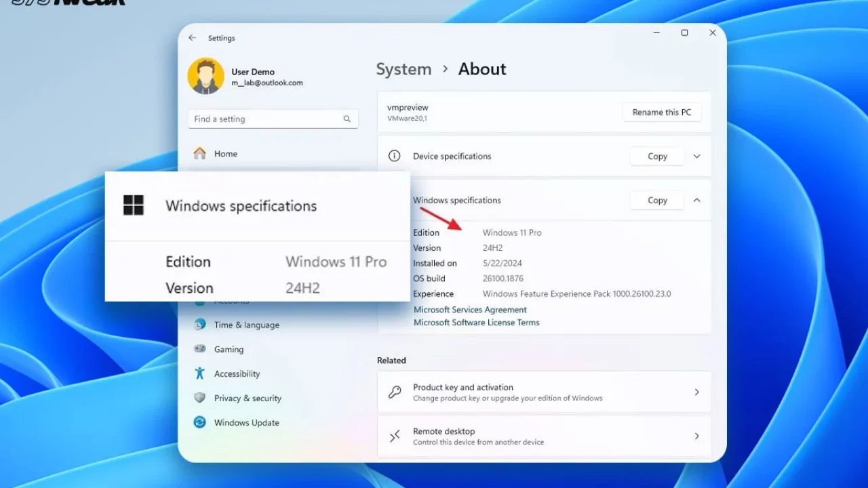Click in the Find a setting field
Viewport: 868px width, 488px height.
pos(264,119)
